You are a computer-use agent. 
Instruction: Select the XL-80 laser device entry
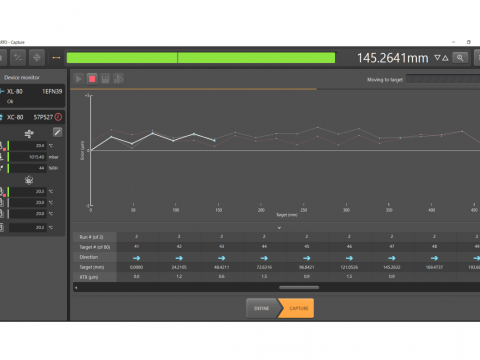[x=32, y=96]
